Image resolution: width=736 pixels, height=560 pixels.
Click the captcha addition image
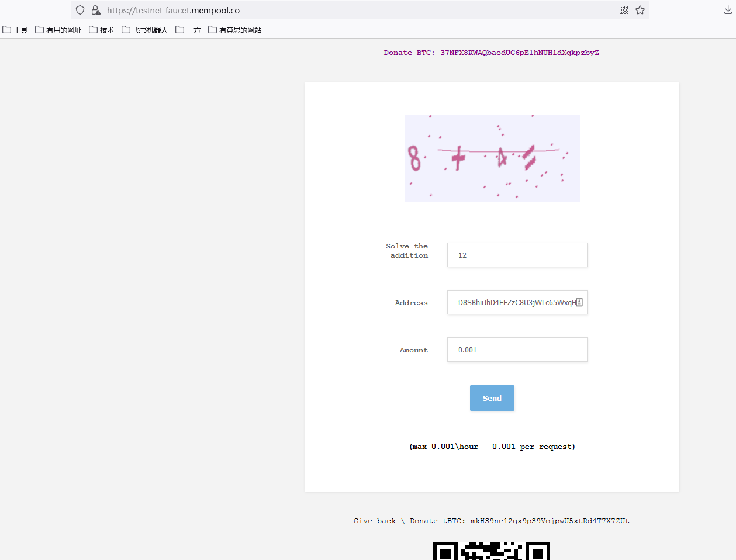[492, 158]
